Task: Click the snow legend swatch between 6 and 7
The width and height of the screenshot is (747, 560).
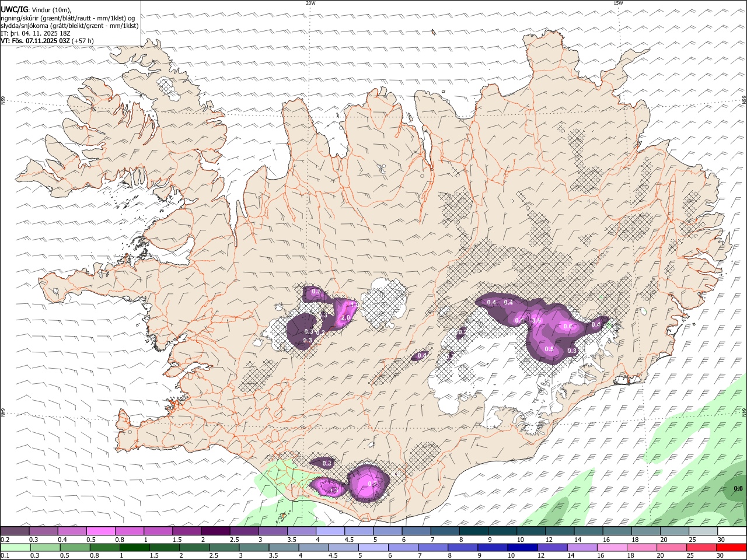Action: tap(416, 531)
